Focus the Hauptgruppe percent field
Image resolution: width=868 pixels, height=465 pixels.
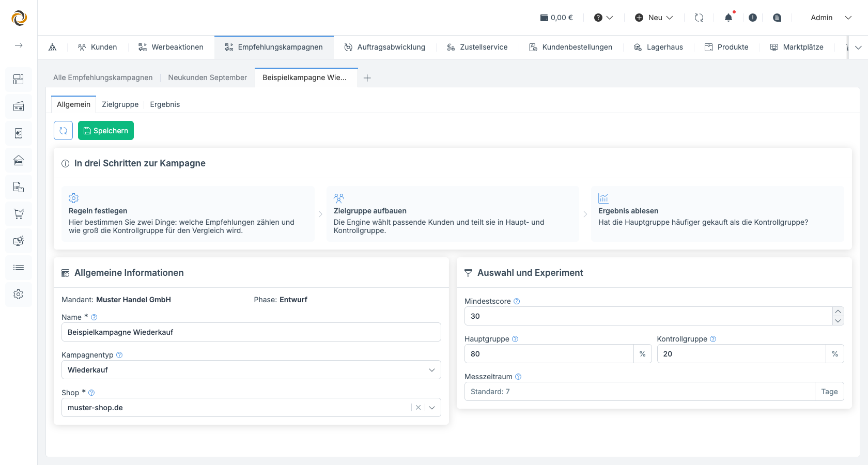point(549,354)
